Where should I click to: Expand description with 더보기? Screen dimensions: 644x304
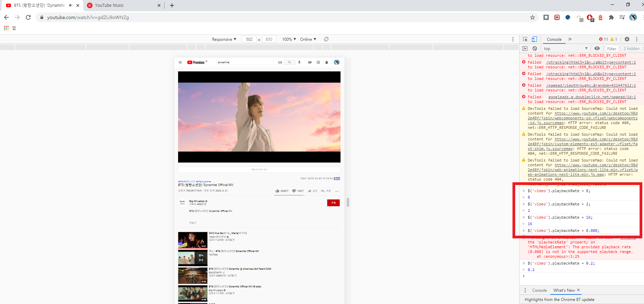pyautogui.click(x=193, y=223)
